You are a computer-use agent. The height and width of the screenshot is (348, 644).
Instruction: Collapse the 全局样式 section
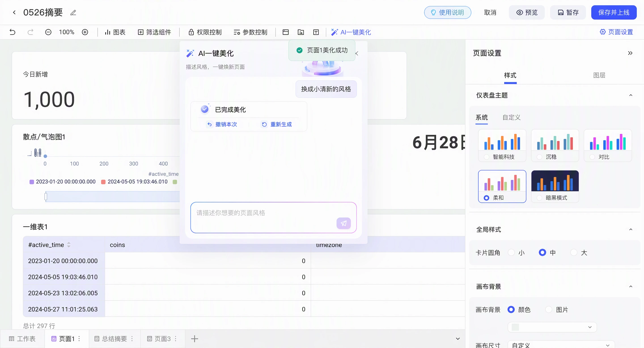631,229
